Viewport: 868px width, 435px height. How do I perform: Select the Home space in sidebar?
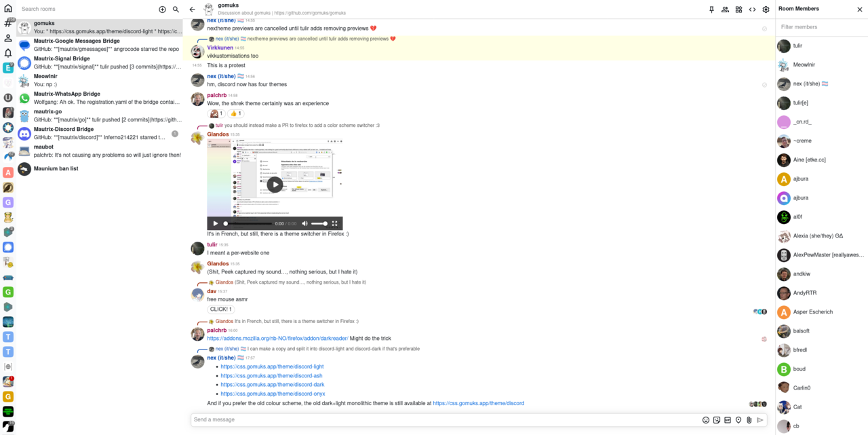click(8, 9)
